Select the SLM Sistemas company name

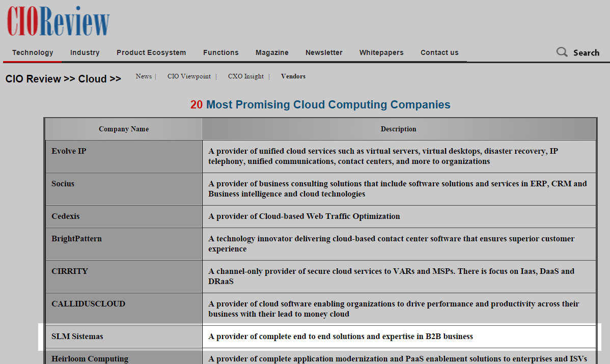77,337
